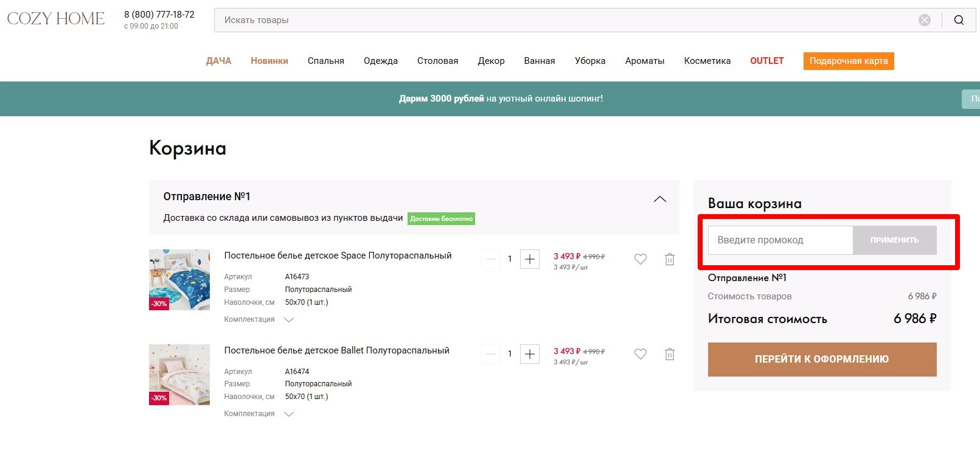This screenshot has width=980, height=466.
Task: Add Ballet bedding set to favorites
Action: click(x=641, y=354)
